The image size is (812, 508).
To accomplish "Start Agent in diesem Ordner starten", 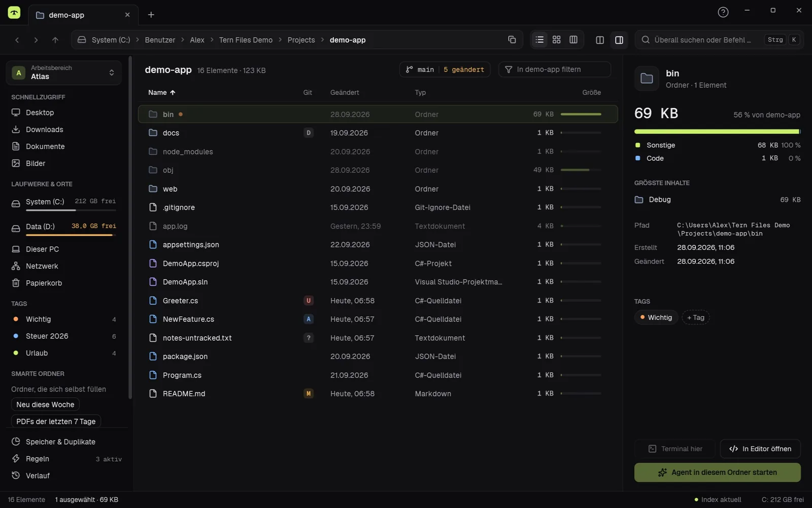I will pos(717,472).
